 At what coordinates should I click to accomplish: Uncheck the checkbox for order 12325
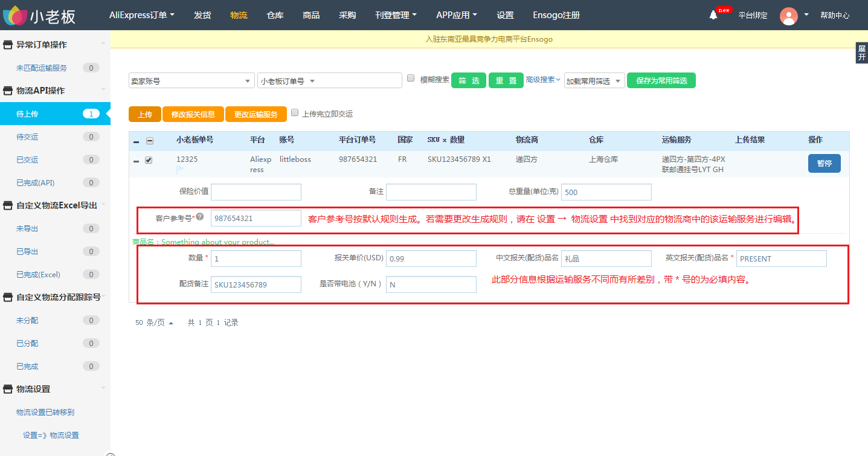click(149, 160)
